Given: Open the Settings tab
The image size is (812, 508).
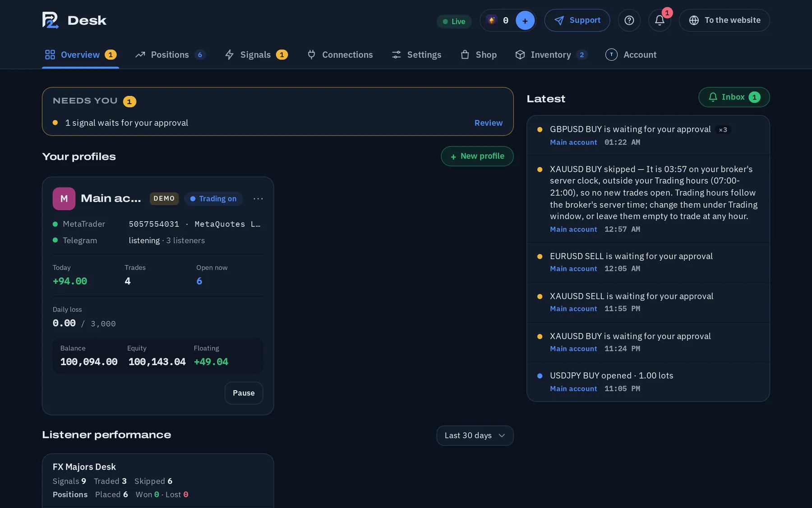Looking at the screenshot, I should (x=416, y=55).
